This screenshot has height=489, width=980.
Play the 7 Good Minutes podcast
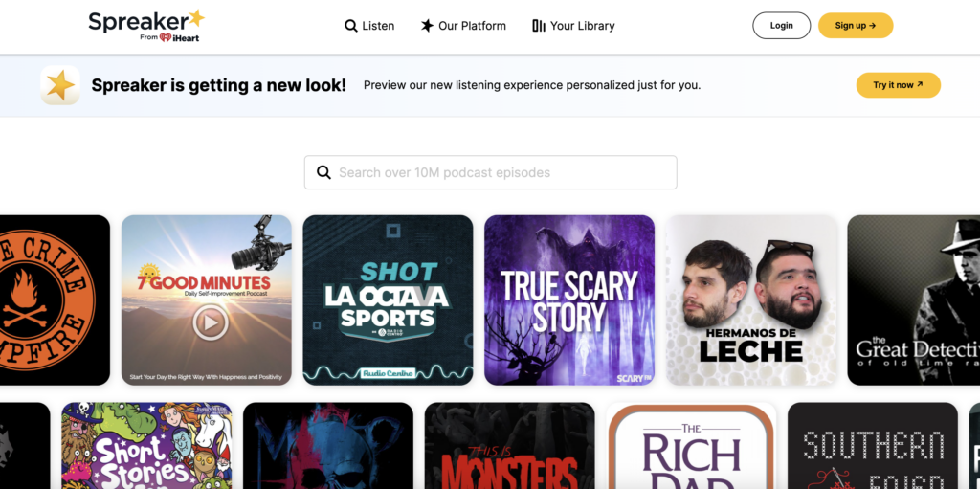210,322
